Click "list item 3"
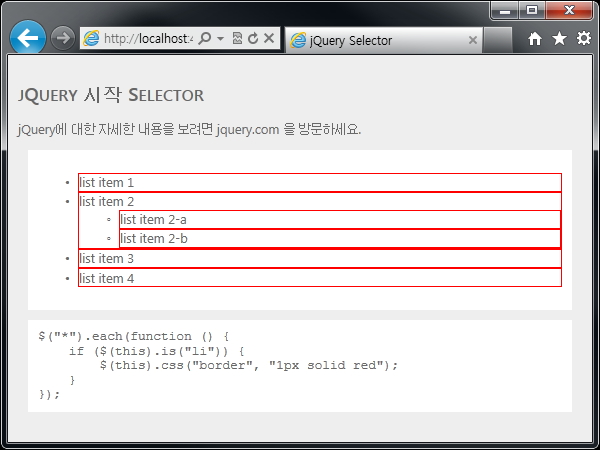This screenshot has width=600, height=450. [x=106, y=258]
